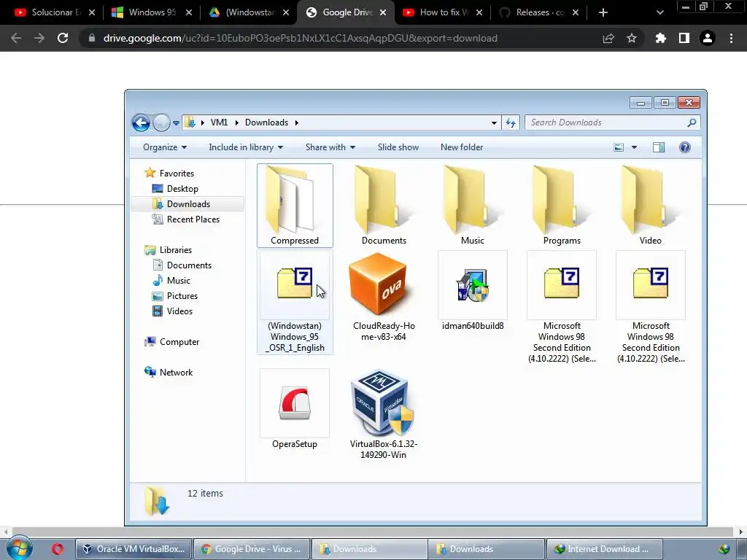The height and width of the screenshot is (560, 747).
Task: Open the Documents folder in Downloads
Action: pos(384,205)
